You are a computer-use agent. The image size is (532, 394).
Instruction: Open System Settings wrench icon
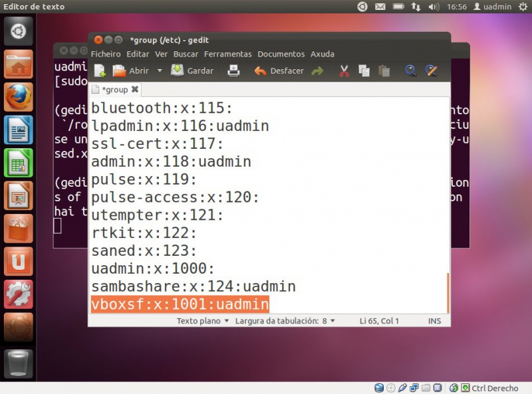point(19,294)
